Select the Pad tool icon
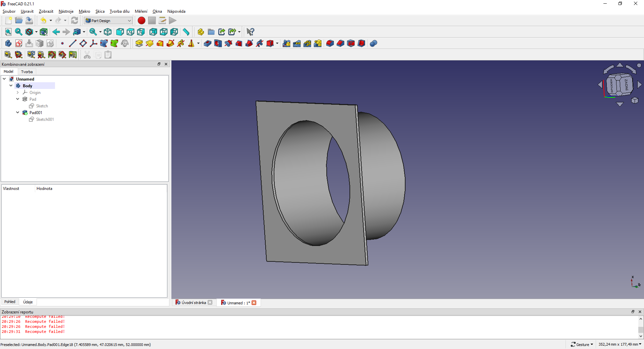This screenshot has width=644, height=349. click(139, 43)
